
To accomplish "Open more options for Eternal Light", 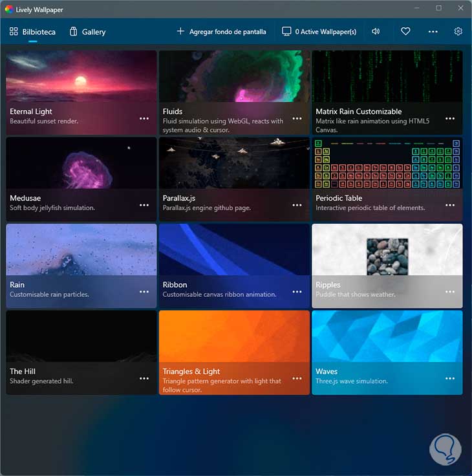I will 144,118.
